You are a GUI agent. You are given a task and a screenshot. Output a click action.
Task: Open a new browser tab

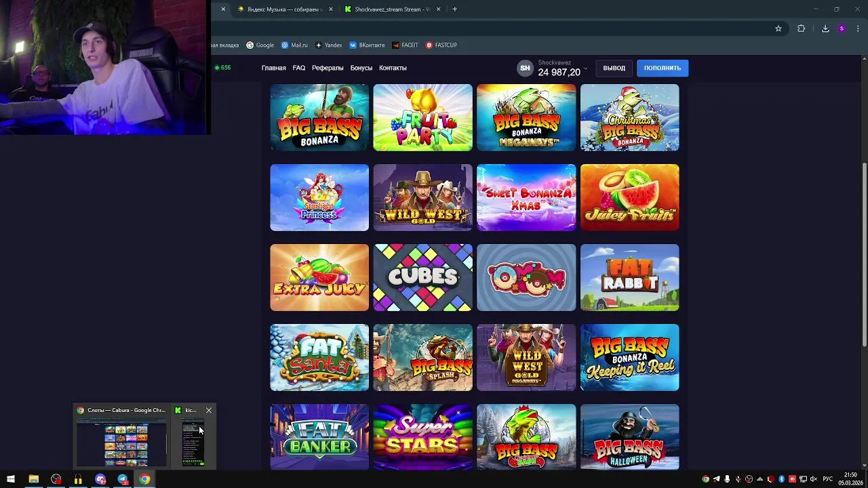454,9
